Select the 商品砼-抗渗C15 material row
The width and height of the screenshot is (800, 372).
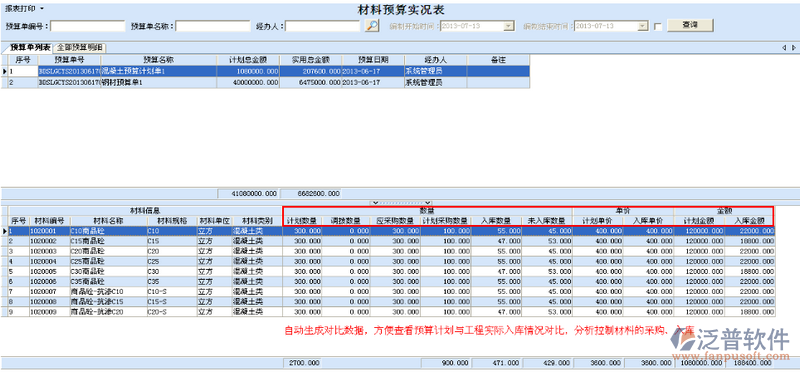(388, 302)
